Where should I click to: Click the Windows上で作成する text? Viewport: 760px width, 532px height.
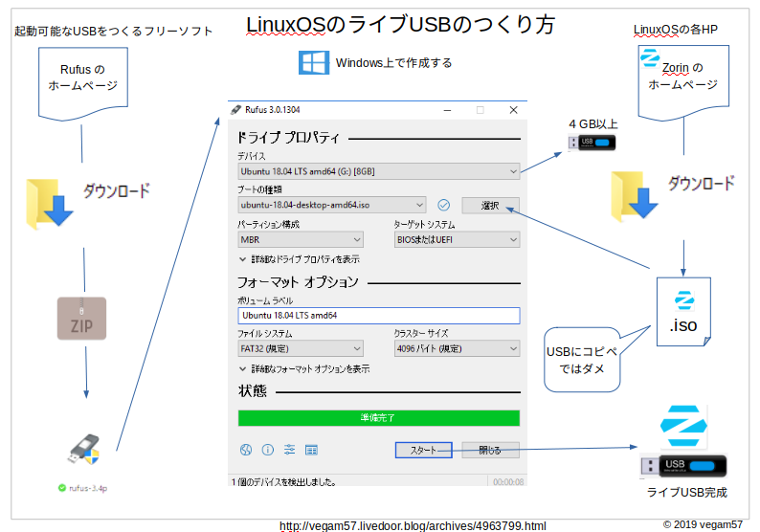click(394, 63)
